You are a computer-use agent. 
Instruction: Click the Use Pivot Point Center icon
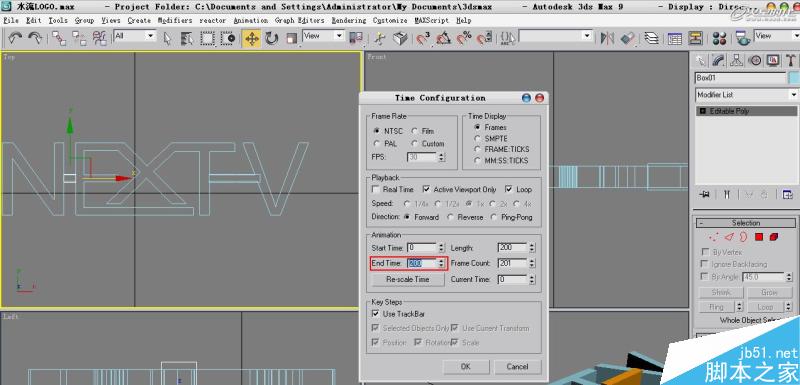click(x=356, y=38)
